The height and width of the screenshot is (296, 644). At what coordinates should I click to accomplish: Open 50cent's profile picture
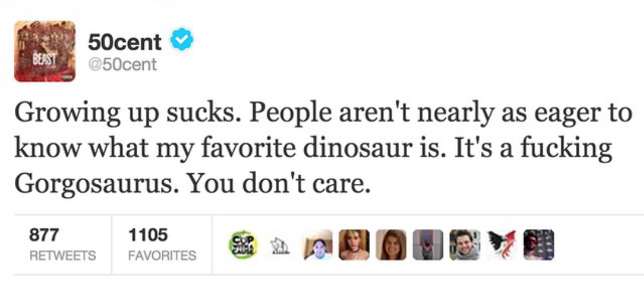click(45, 51)
